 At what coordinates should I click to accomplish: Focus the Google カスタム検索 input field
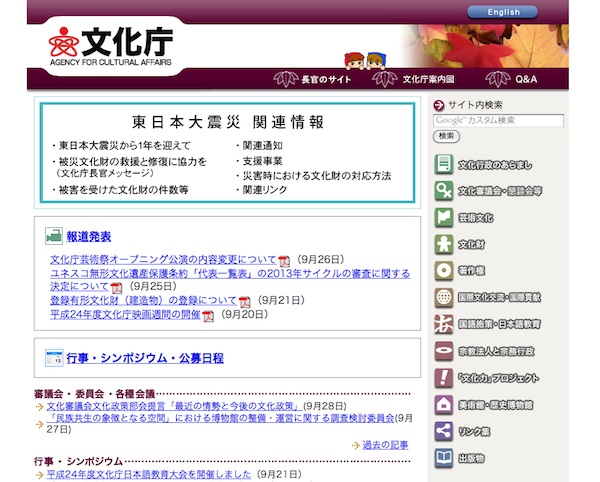tap(498, 120)
